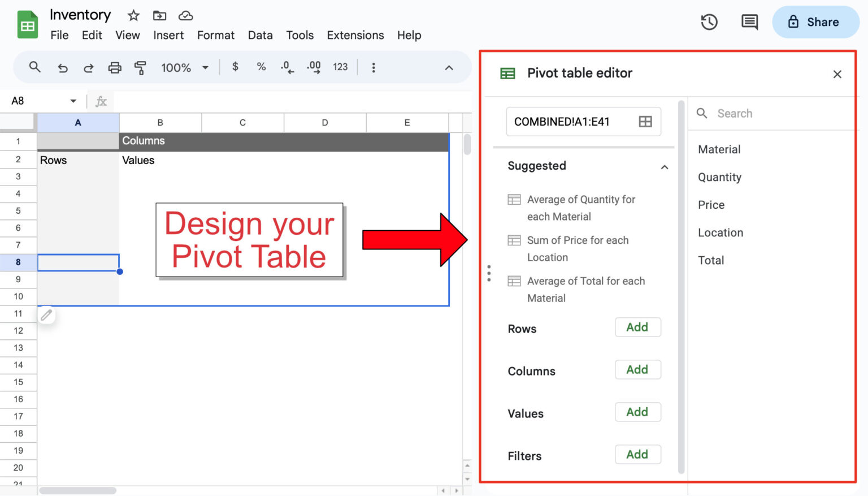The width and height of the screenshot is (868, 496).
Task: Add a field to Rows
Action: coord(637,327)
